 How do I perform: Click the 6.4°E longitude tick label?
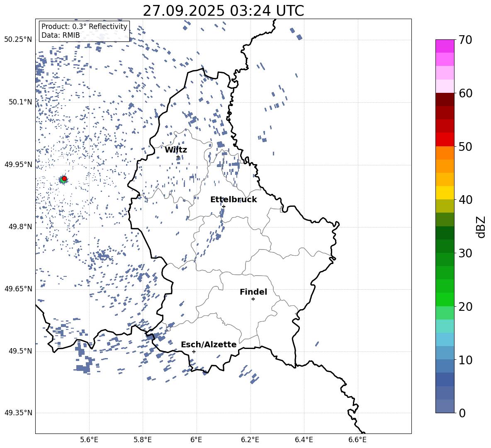[304, 440]
